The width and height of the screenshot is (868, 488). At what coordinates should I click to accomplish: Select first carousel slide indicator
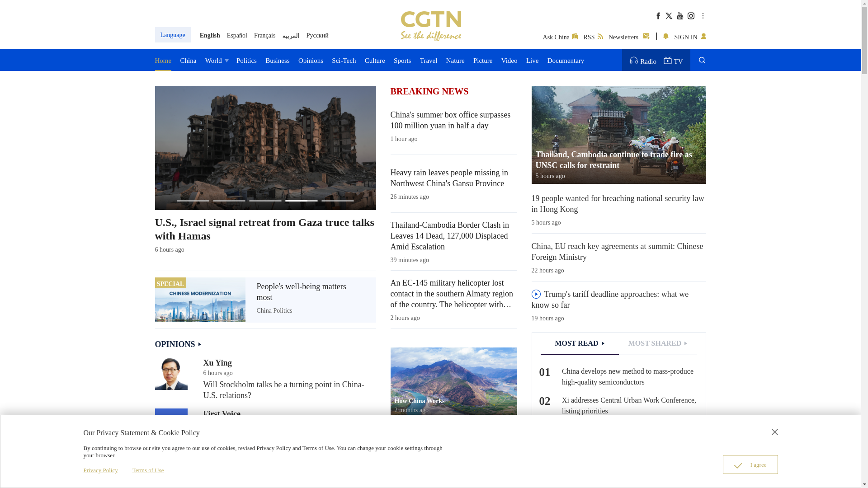[193, 201]
